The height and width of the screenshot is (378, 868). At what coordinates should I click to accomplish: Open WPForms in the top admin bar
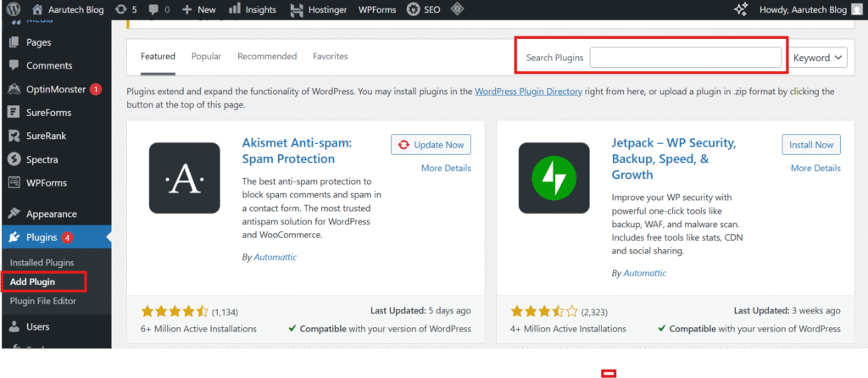coord(377,9)
